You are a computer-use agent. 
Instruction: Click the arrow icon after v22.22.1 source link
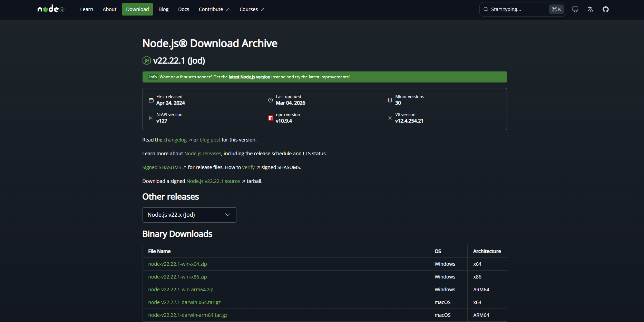click(x=243, y=182)
